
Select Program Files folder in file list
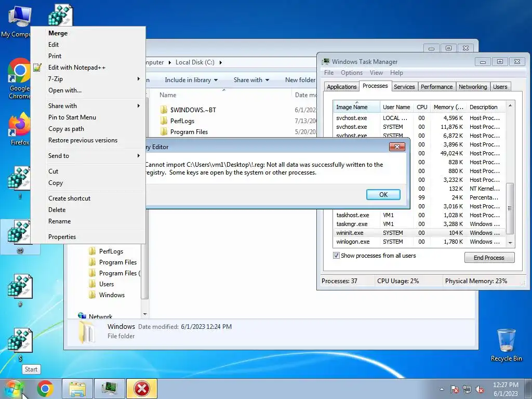tap(189, 131)
